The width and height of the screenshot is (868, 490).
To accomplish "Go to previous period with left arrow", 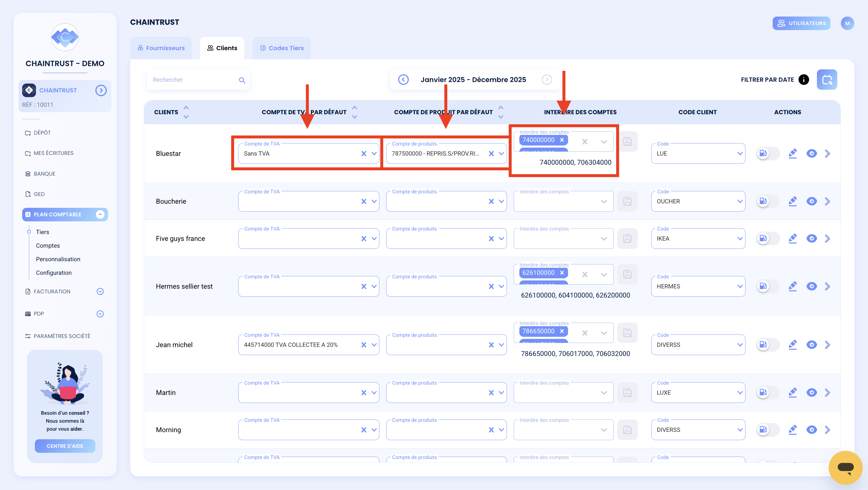I will click(x=403, y=79).
